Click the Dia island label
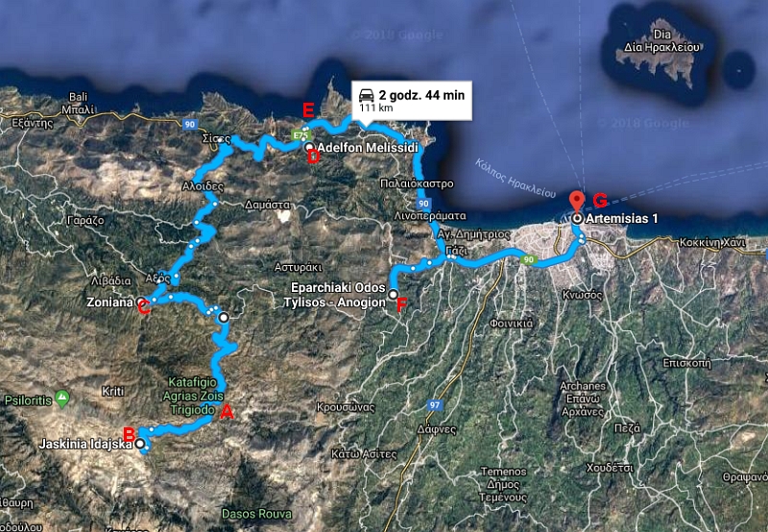The image size is (768, 532). tap(661, 35)
